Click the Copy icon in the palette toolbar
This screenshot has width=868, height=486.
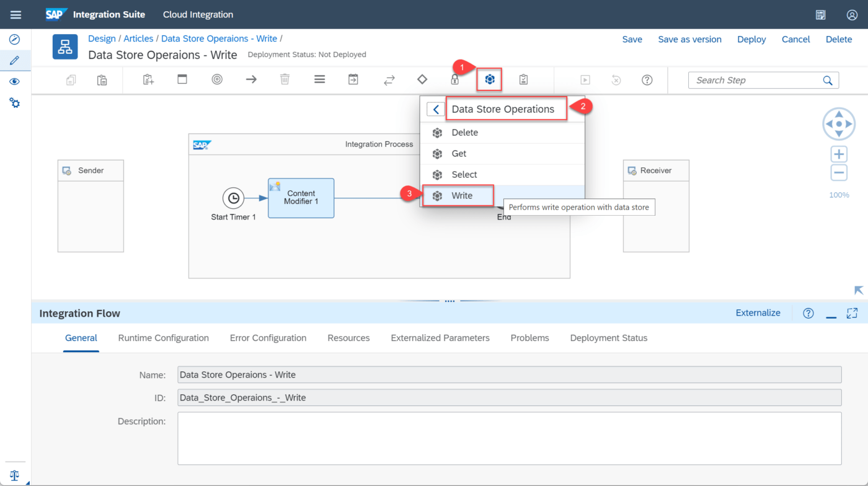point(71,80)
